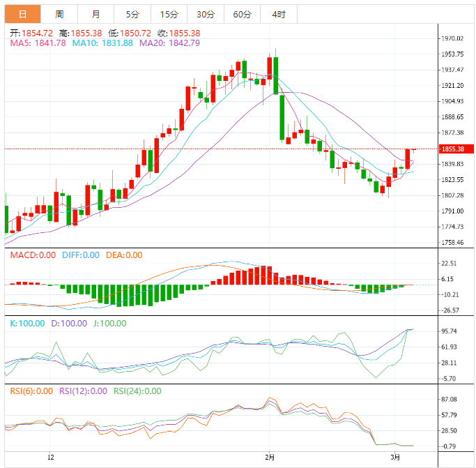Select the RSI(6) indicator label

click(31, 391)
